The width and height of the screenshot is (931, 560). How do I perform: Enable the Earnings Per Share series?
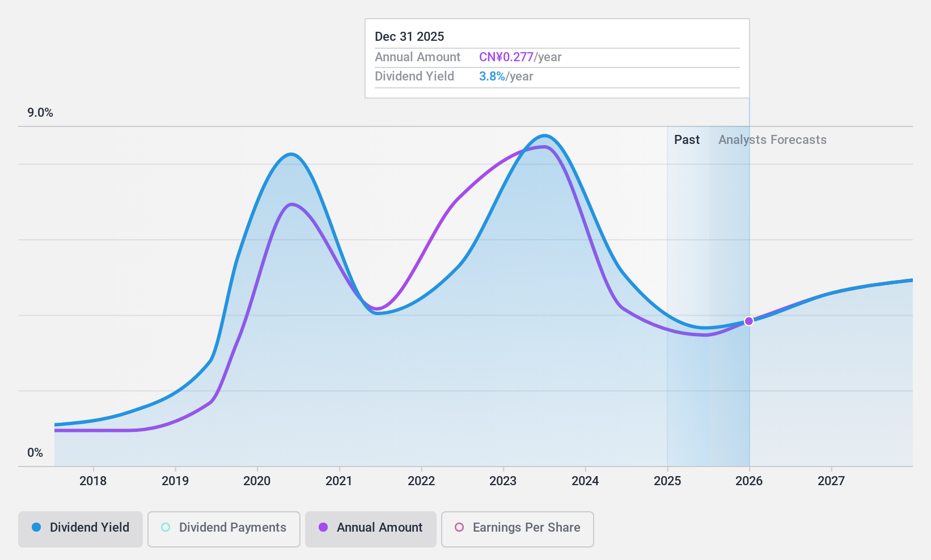coord(517,529)
